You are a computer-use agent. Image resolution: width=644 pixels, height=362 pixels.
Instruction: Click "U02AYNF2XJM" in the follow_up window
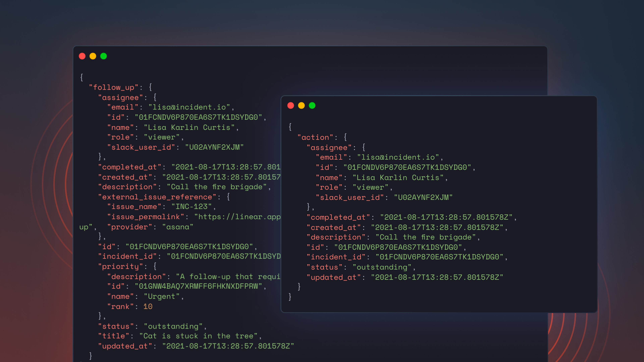tap(214, 147)
